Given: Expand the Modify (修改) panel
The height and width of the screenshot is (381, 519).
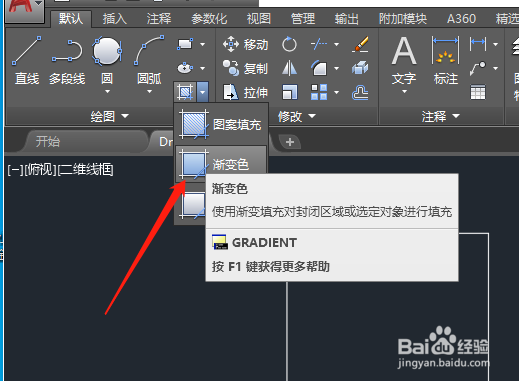Looking at the screenshot, I should click(297, 116).
